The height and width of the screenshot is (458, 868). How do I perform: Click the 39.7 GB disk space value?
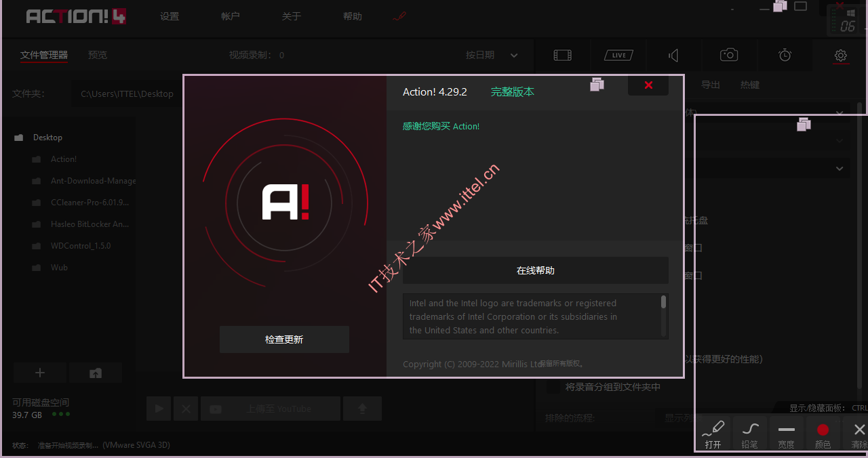27,414
